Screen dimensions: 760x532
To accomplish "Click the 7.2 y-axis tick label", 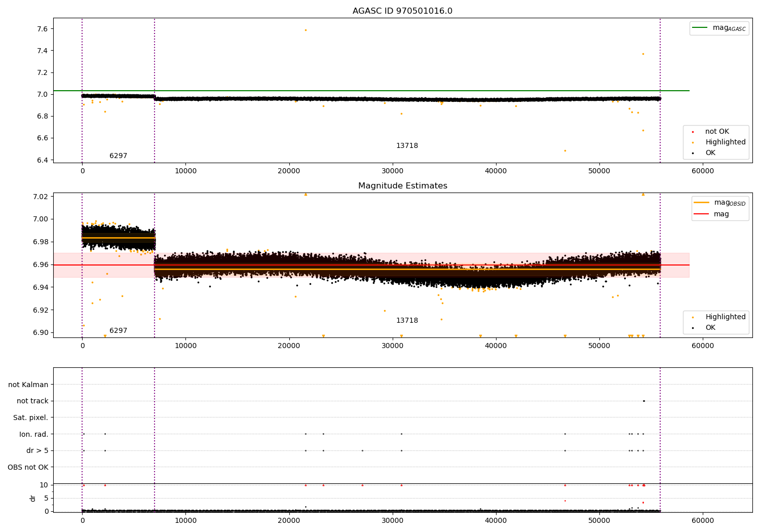I will (42, 72).
